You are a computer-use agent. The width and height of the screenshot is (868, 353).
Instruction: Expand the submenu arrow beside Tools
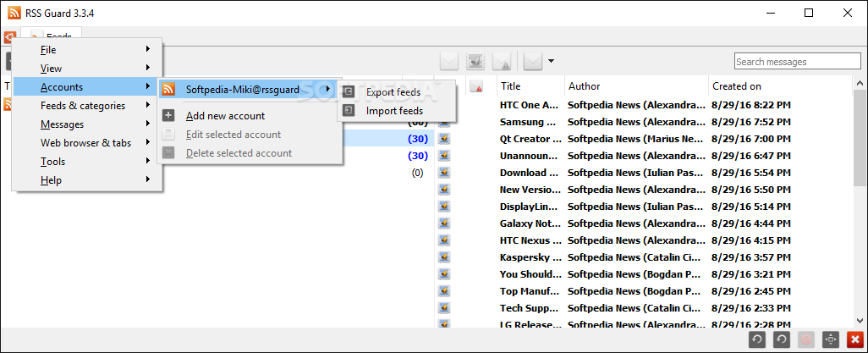coord(148,161)
